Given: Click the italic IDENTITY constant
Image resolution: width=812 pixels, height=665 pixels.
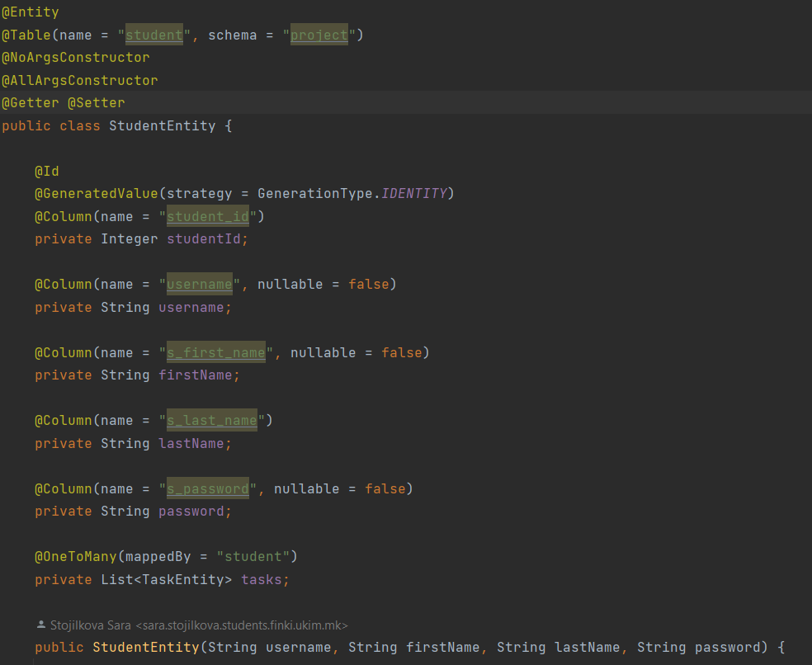Looking at the screenshot, I should tap(413, 194).
